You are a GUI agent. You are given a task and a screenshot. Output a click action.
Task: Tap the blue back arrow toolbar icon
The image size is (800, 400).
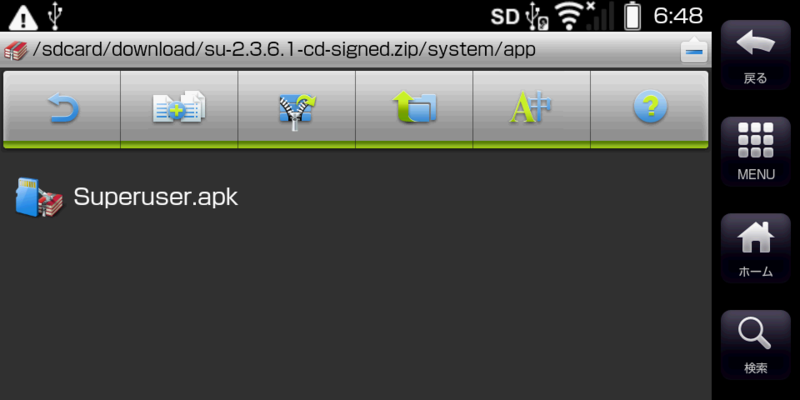[x=62, y=110]
